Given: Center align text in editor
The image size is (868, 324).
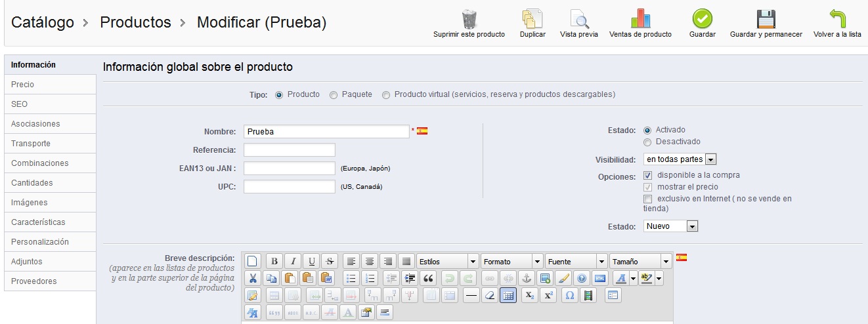Looking at the screenshot, I should 370,261.
